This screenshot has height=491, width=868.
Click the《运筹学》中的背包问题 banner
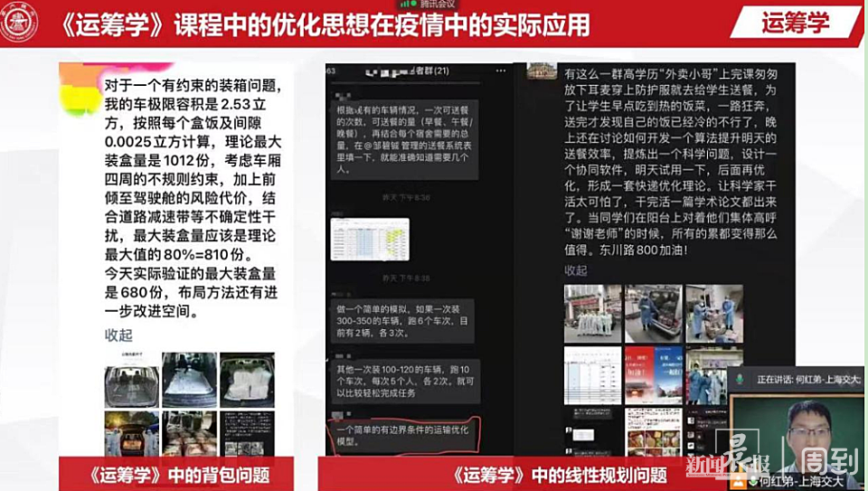181,475
